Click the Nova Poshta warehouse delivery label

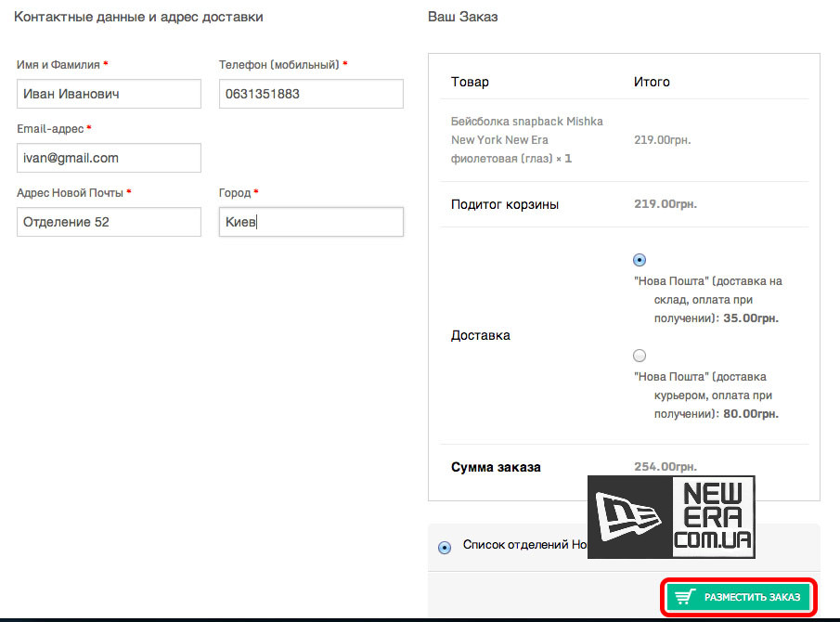click(707, 300)
